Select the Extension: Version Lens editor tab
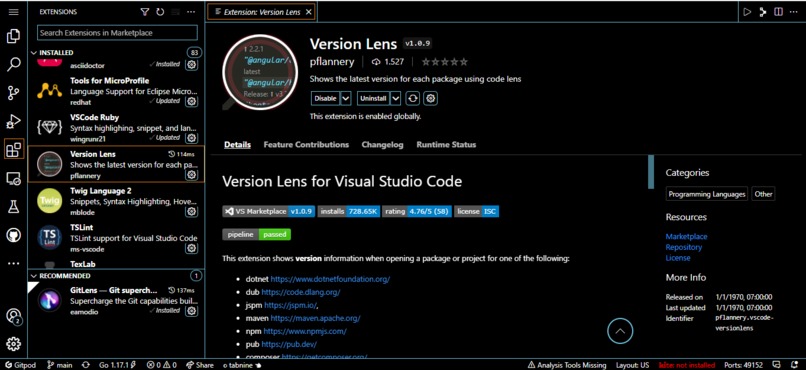 262,12
